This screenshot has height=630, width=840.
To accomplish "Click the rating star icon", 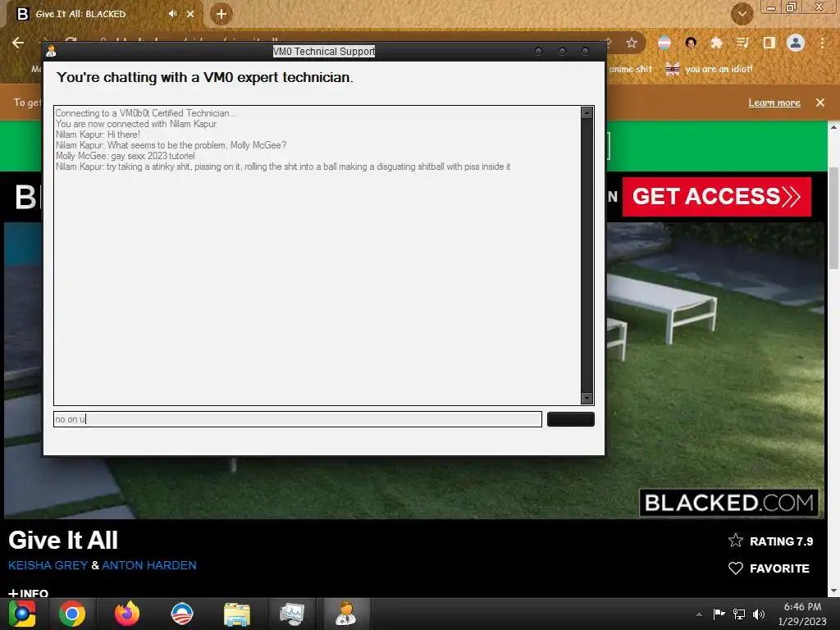I will [736, 541].
